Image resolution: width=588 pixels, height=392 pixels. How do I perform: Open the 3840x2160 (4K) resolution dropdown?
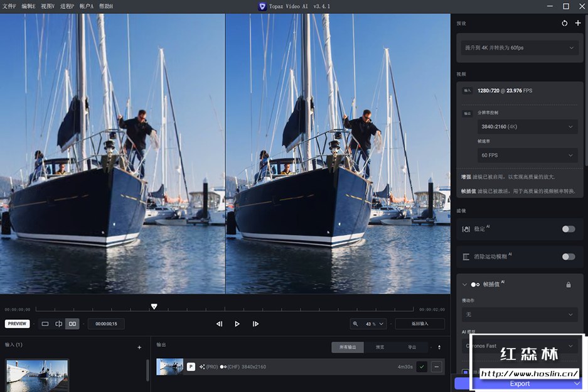click(526, 127)
